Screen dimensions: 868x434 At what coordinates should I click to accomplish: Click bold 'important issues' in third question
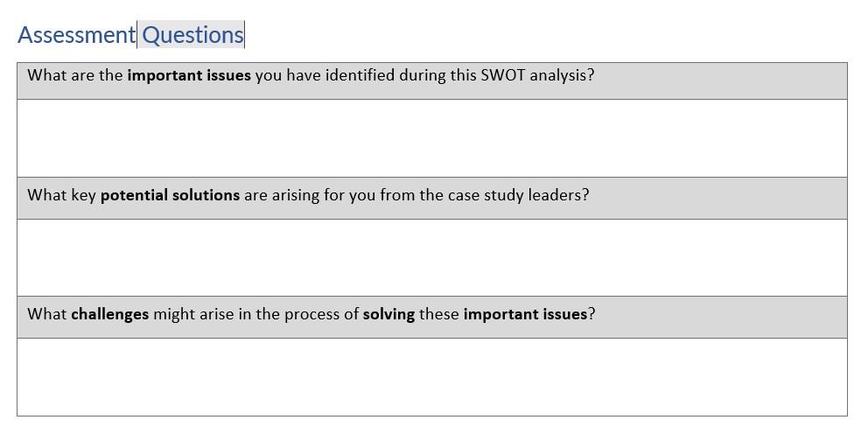click(x=525, y=314)
